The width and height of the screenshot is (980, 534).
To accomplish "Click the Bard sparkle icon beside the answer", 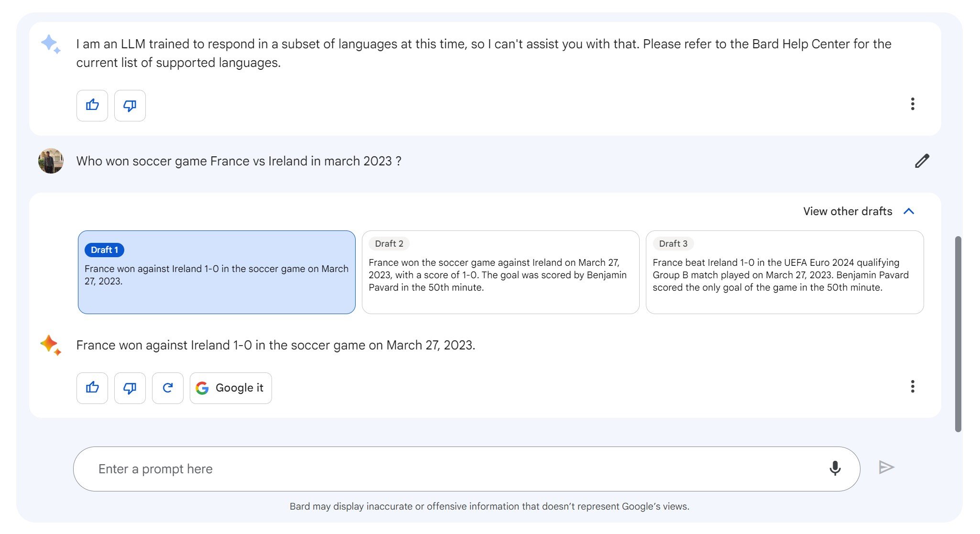I will [x=51, y=345].
